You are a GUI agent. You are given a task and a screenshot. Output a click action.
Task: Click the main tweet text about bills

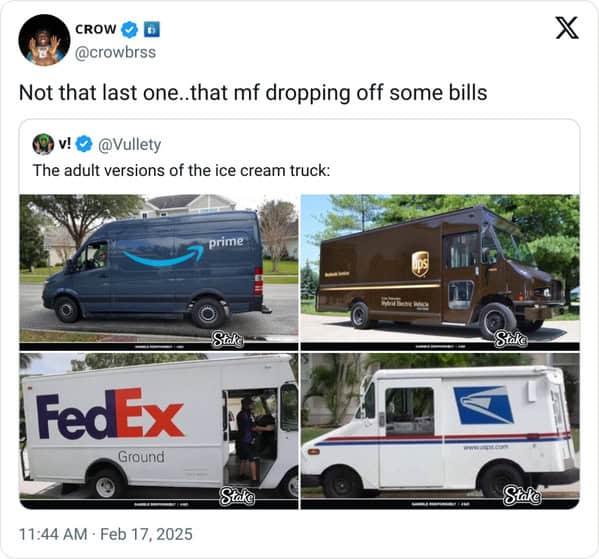coord(253,93)
